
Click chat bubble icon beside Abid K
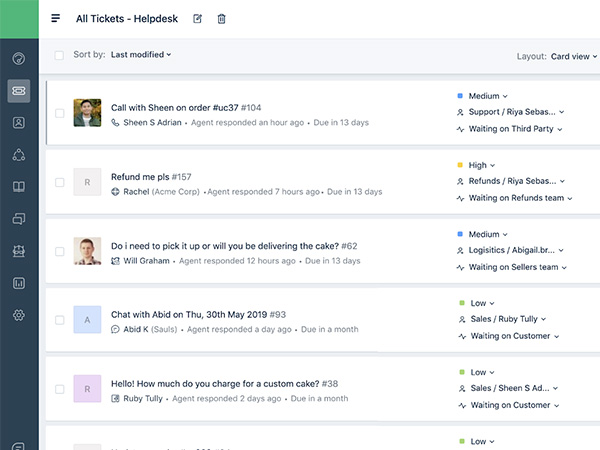click(x=115, y=329)
